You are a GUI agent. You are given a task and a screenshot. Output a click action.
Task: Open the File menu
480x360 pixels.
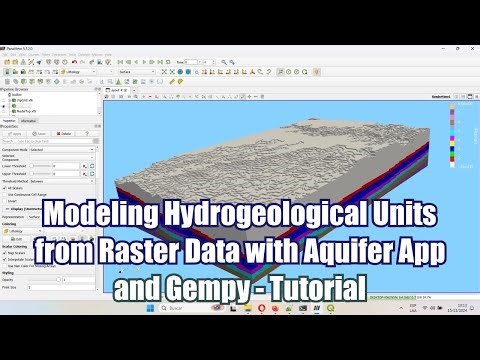pyautogui.click(x=4, y=55)
